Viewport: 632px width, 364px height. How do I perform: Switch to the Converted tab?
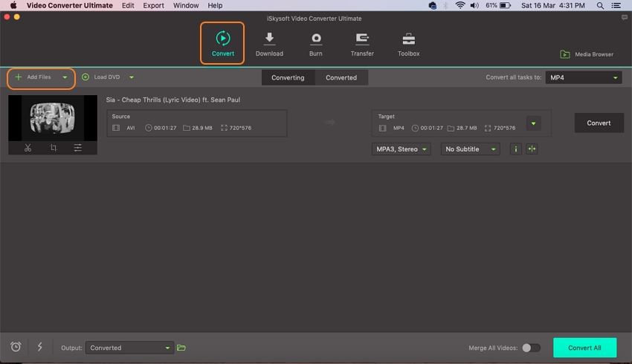pos(341,77)
